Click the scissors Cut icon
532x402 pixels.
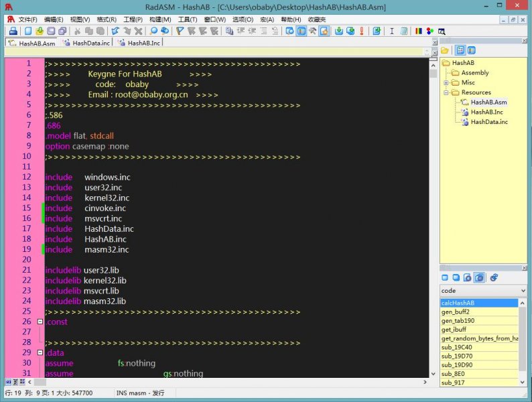[x=78, y=31]
